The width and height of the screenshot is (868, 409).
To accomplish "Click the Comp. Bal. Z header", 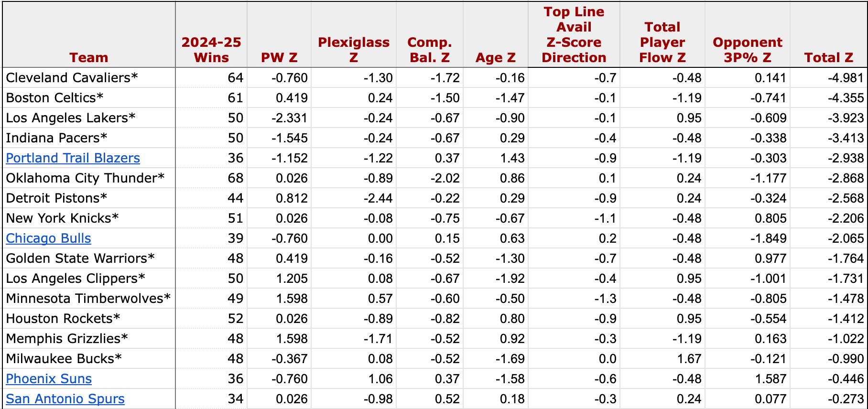I will (x=430, y=50).
